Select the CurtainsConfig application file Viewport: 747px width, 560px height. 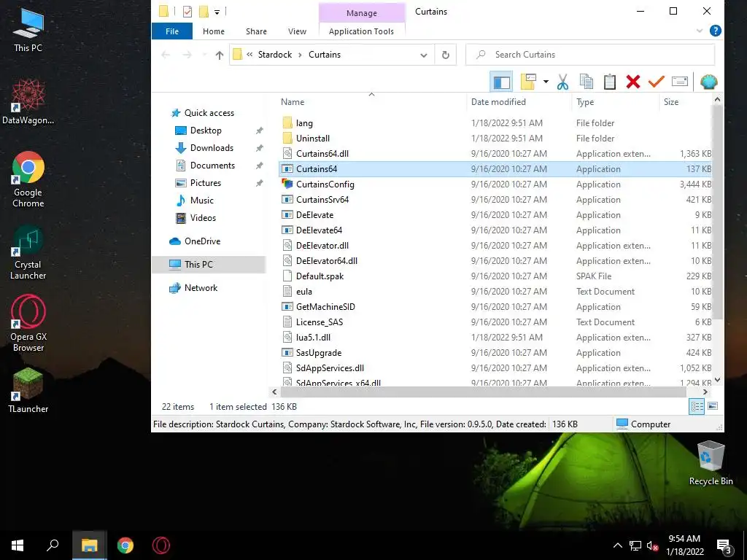coord(325,184)
